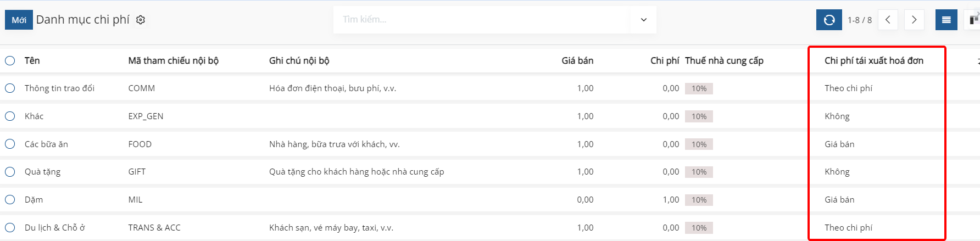Sort by the Tên column header
The height and width of the screenshot is (241, 980).
[32, 60]
